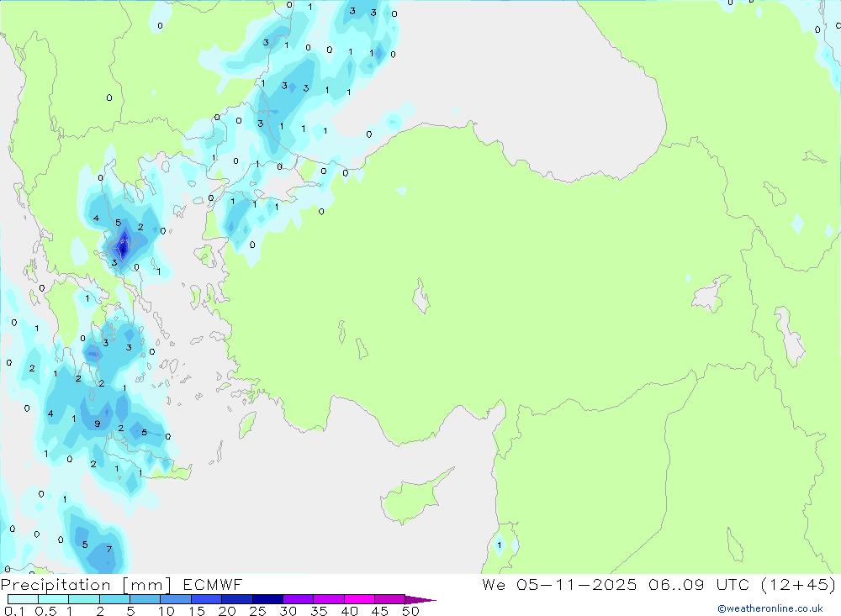841x616 pixels.
Task: Click the ECMWF model label
Action: pyautogui.click(x=213, y=584)
